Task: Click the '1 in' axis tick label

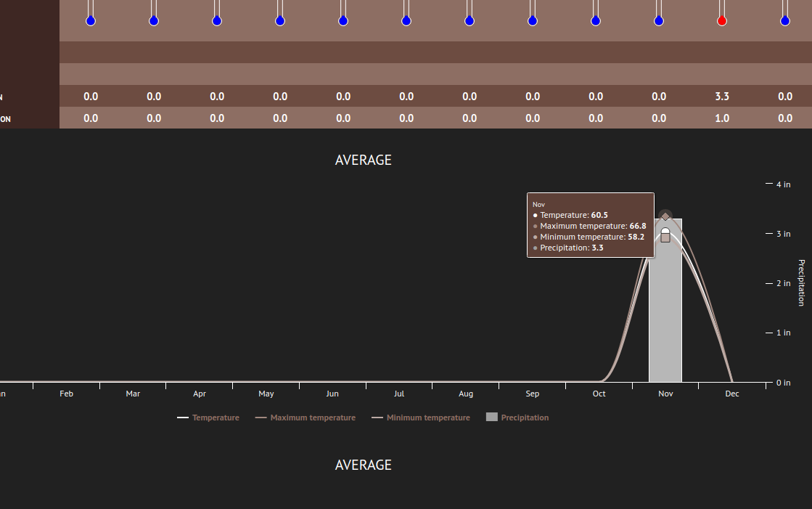Action: point(784,333)
